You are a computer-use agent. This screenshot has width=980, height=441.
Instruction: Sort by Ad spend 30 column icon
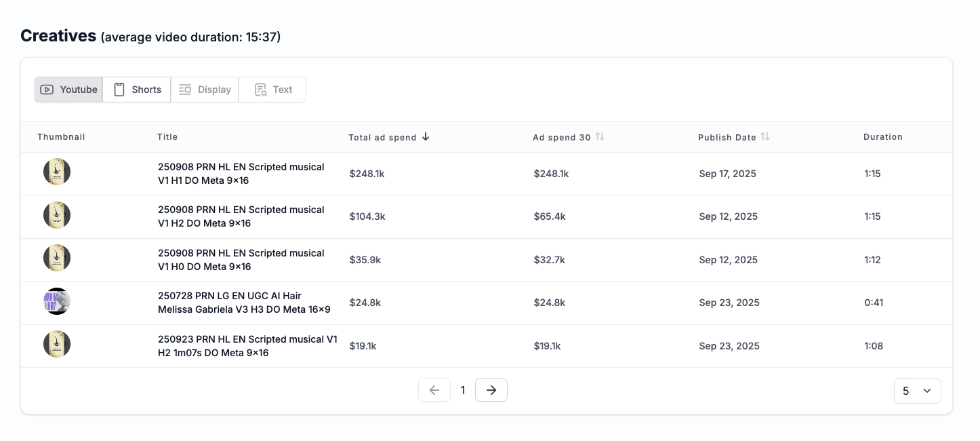[x=600, y=136]
